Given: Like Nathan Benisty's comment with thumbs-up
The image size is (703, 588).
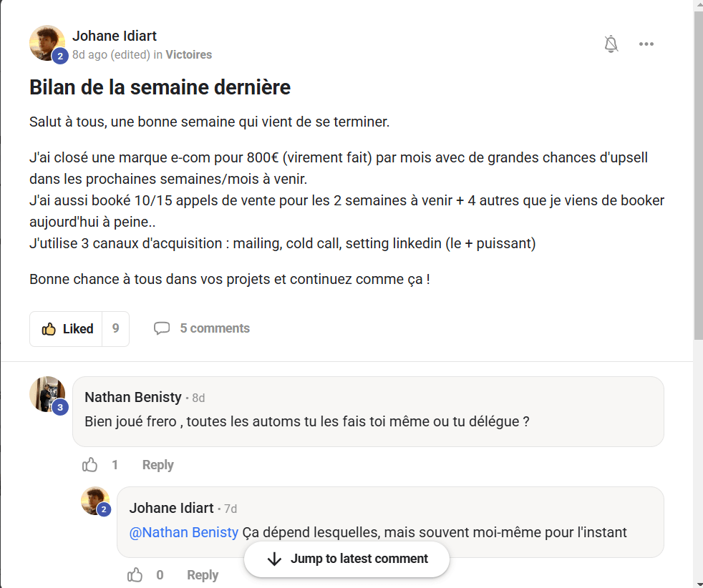Looking at the screenshot, I should click(90, 465).
